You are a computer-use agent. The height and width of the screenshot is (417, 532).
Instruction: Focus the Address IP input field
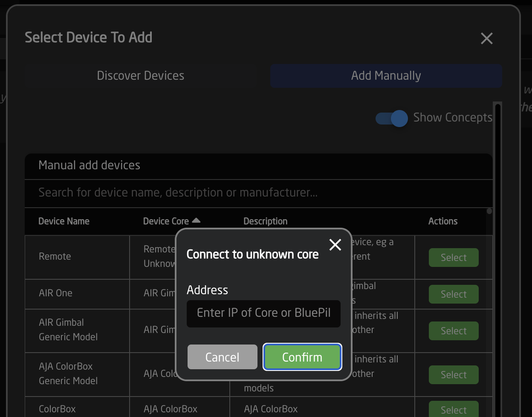tap(263, 313)
